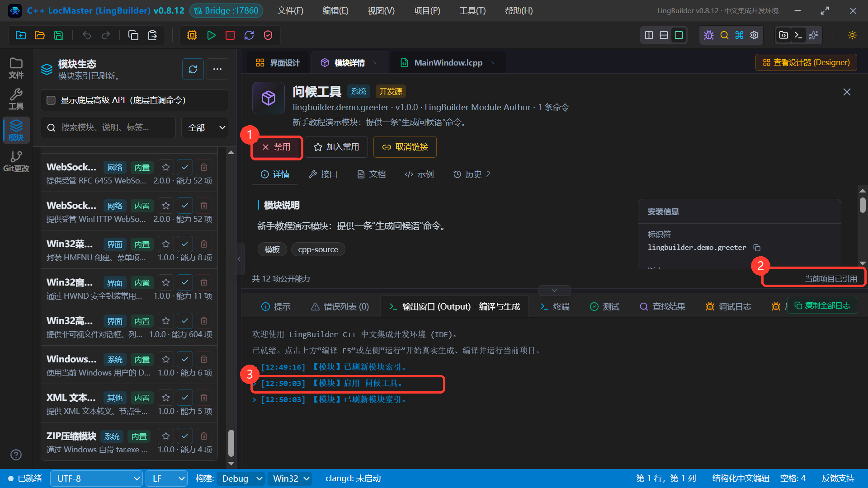This screenshot has height=488, width=868.
Task: Click the module search input field
Action: (x=108, y=127)
